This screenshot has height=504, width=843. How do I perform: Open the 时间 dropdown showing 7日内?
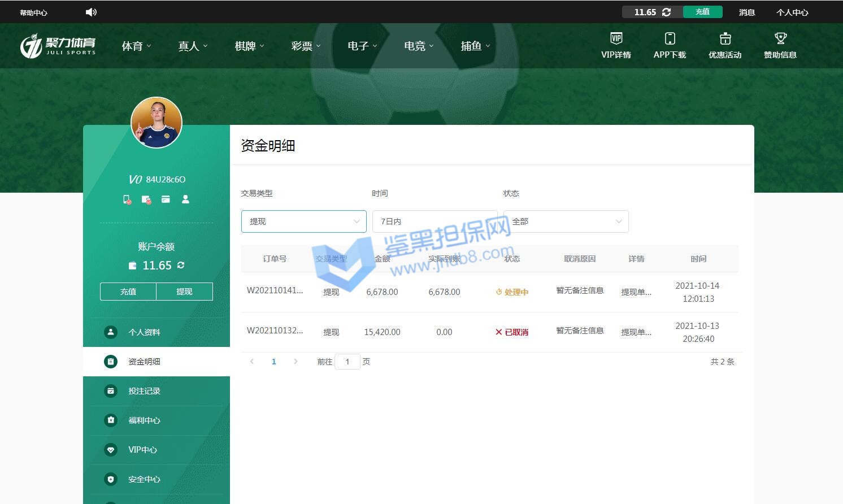coord(434,221)
